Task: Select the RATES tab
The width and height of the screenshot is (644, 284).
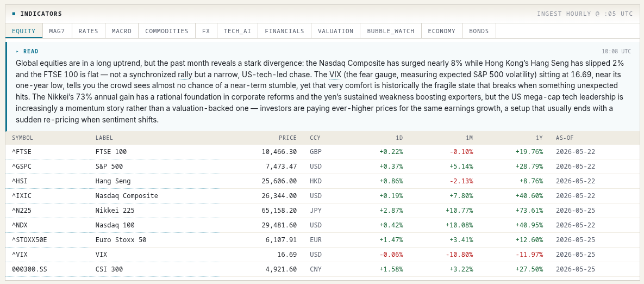Action: click(88, 31)
